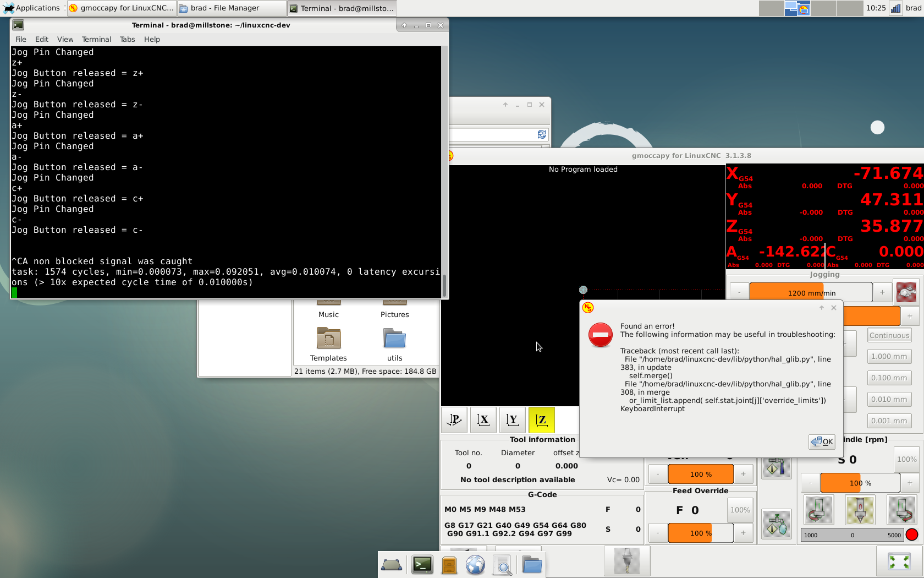Click X axis DRO value -71.674

point(888,173)
